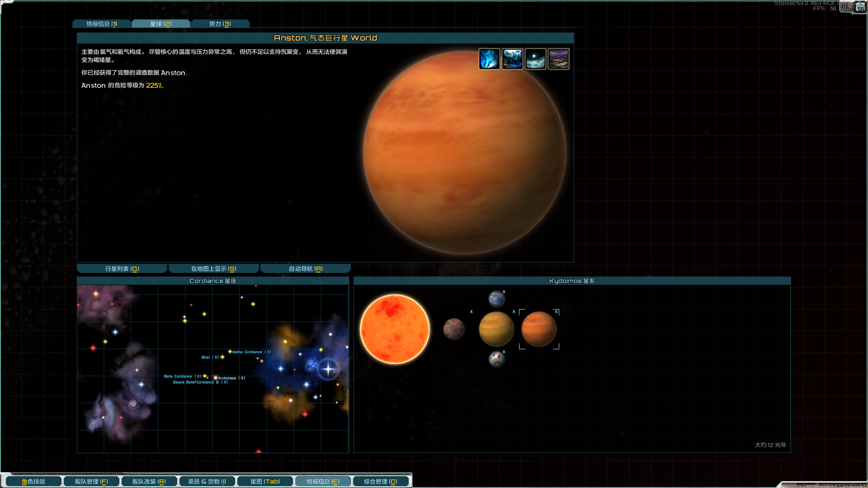Open 舰队管理 [F] from bottom bar

tap(91, 482)
